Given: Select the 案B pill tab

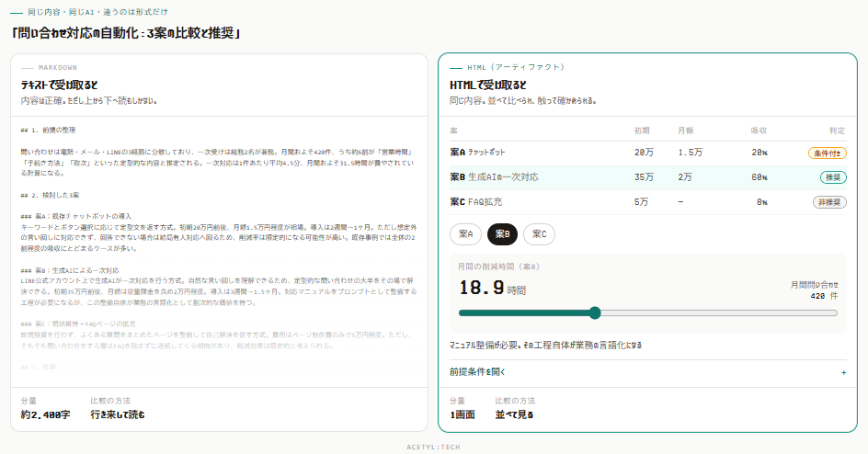Looking at the screenshot, I should [502, 234].
